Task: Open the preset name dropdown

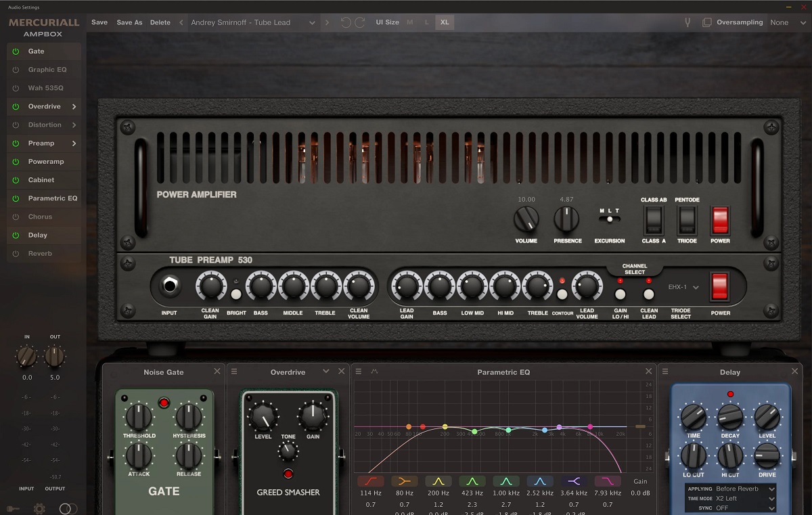Action: [253, 22]
